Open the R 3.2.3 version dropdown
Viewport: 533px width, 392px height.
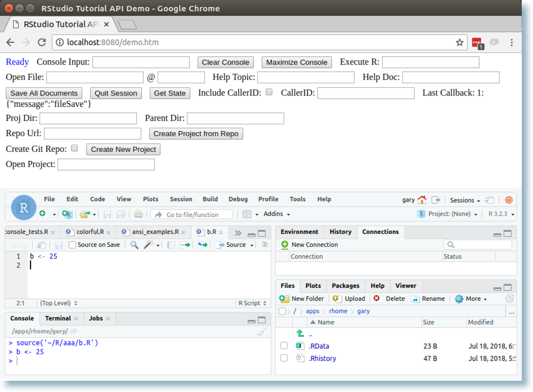[501, 214]
